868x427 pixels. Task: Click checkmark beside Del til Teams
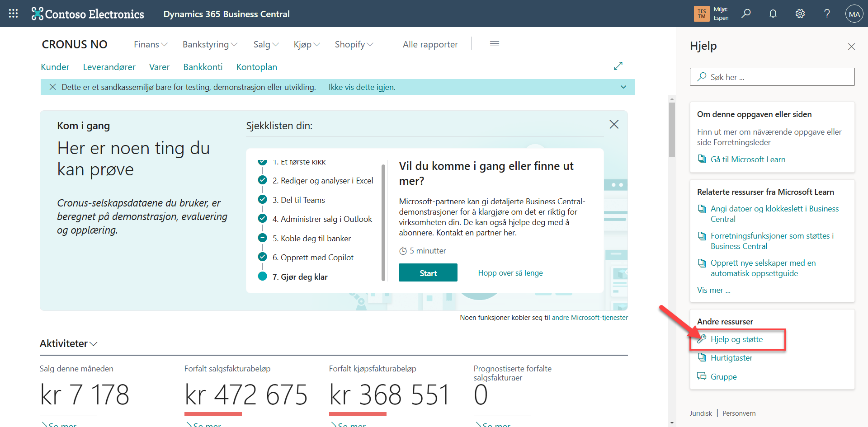tap(262, 199)
